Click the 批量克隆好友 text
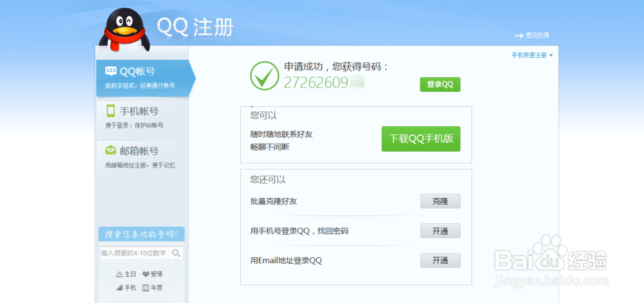The height and width of the screenshot is (303, 644). click(x=274, y=201)
